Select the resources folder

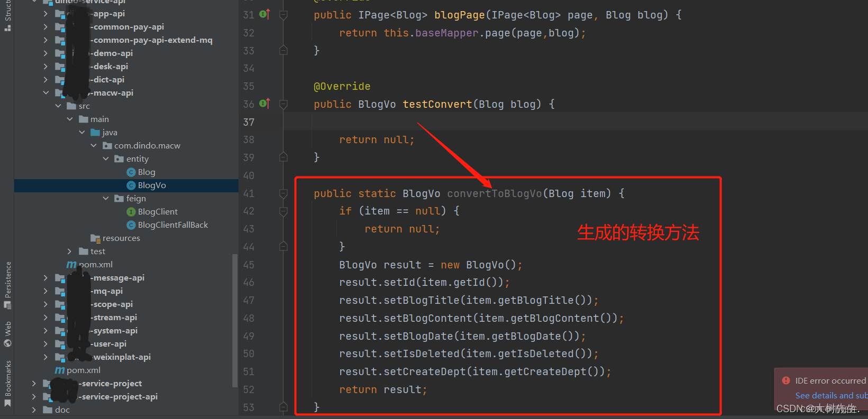(121, 238)
